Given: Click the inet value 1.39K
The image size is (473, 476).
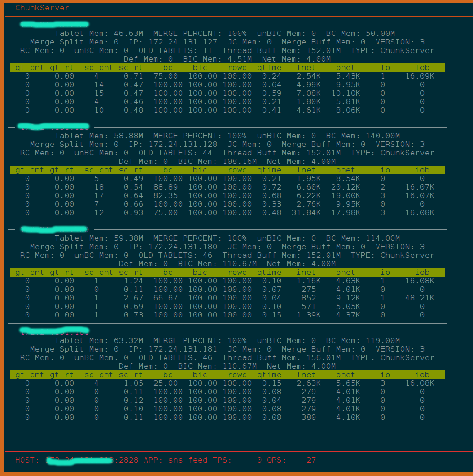Looking at the screenshot, I should coord(309,315).
